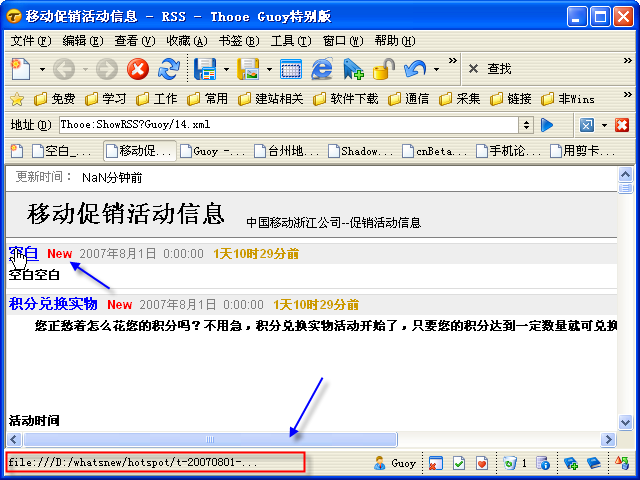Toggle the status bar green checkmark page icon
The height and width of the screenshot is (480, 640).
point(459,463)
